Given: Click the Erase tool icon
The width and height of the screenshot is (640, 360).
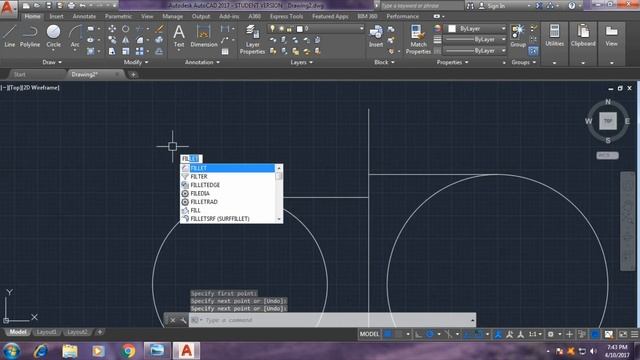Looking at the screenshot, I should pos(159,29).
